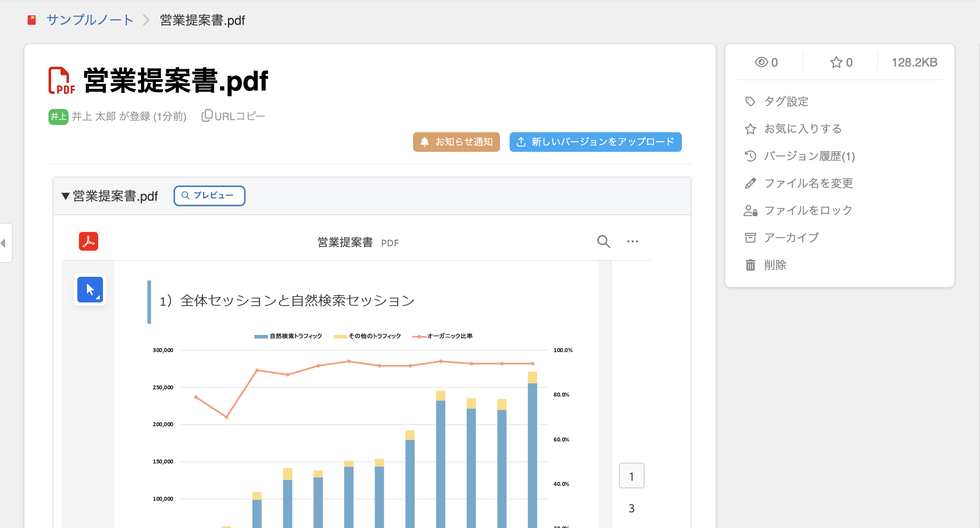This screenshot has height=528, width=980.
Task: Click the red notebook icon in breadcrumb
Action: [x=32, y=20]
